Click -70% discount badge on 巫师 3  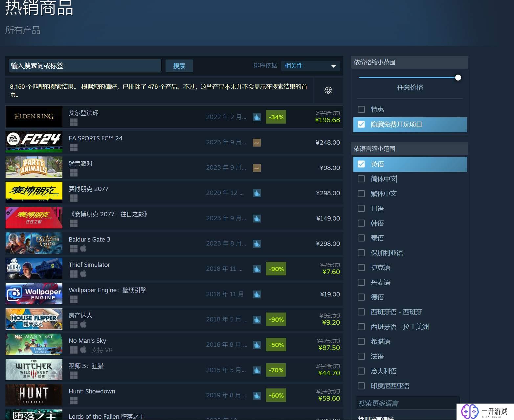(x=276, y=370)
